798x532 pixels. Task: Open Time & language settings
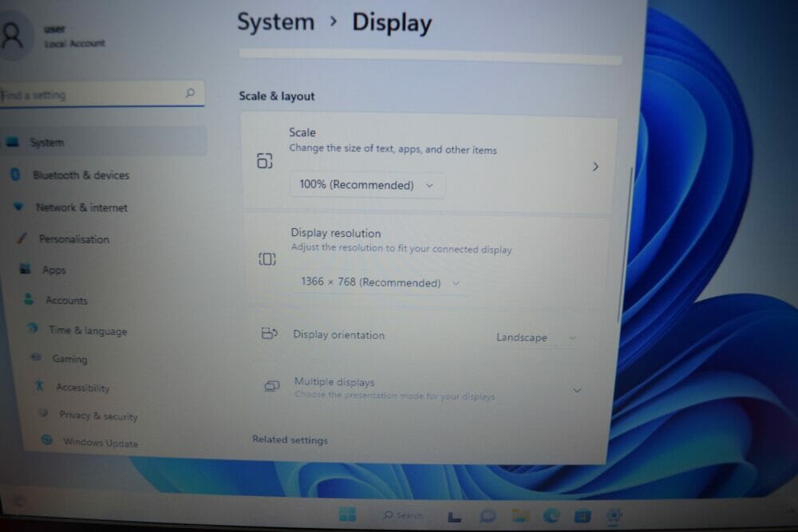(88, 330)
